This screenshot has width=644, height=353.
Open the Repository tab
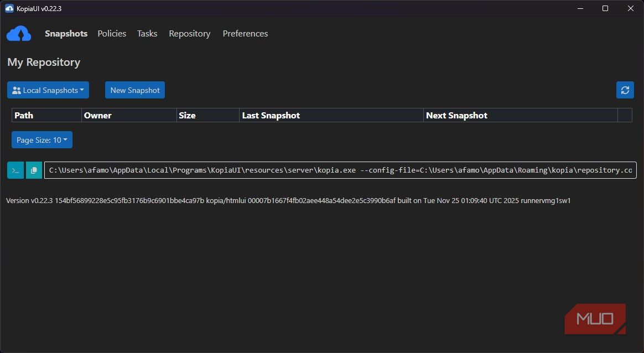189,34
